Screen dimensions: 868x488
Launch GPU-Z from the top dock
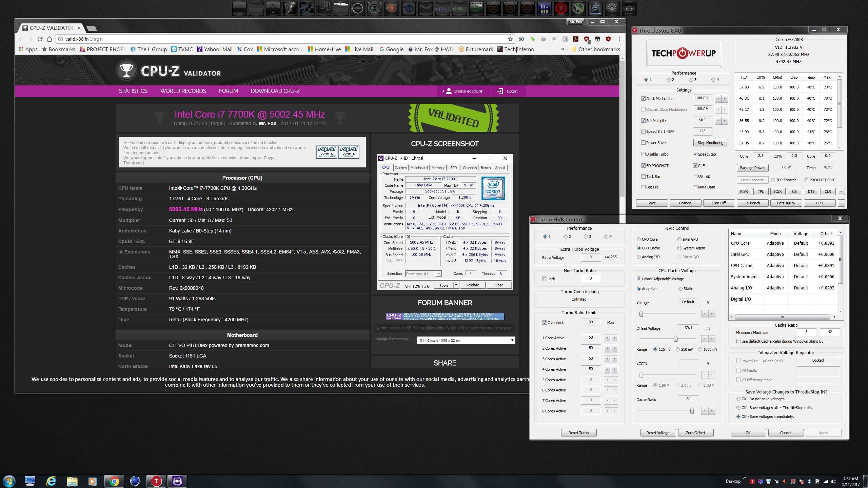tap(459, 8)
